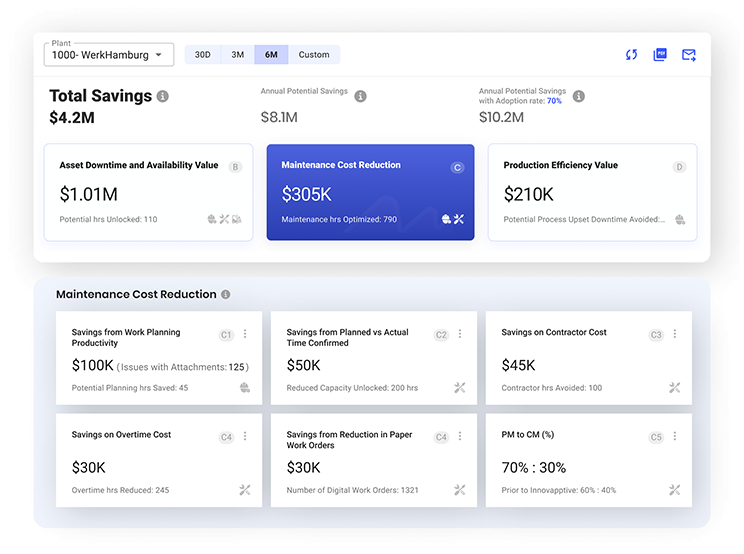Viewport: 744px width, 554px height.
Task: Click info icon next to Maintenance Cost Reduction heading
Action: [x=226, y=295]
